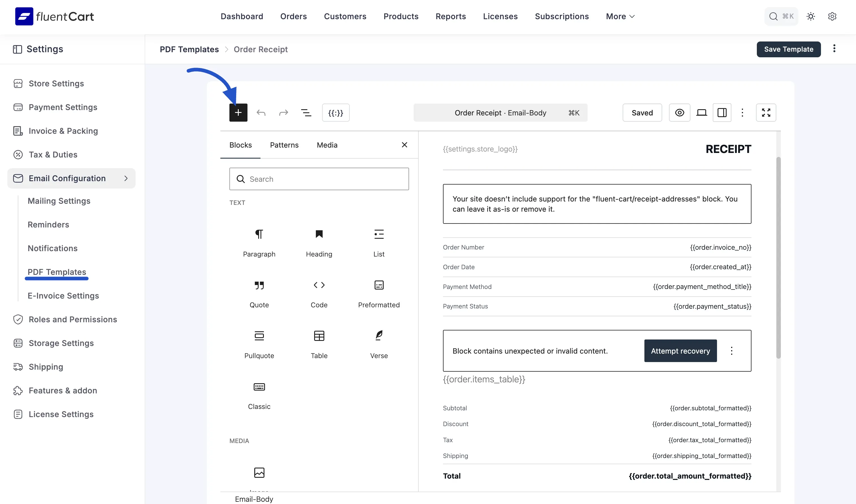Viewport: 856px width, 504px height.
Task: Click inside the block search field
Action: [319, 179]
